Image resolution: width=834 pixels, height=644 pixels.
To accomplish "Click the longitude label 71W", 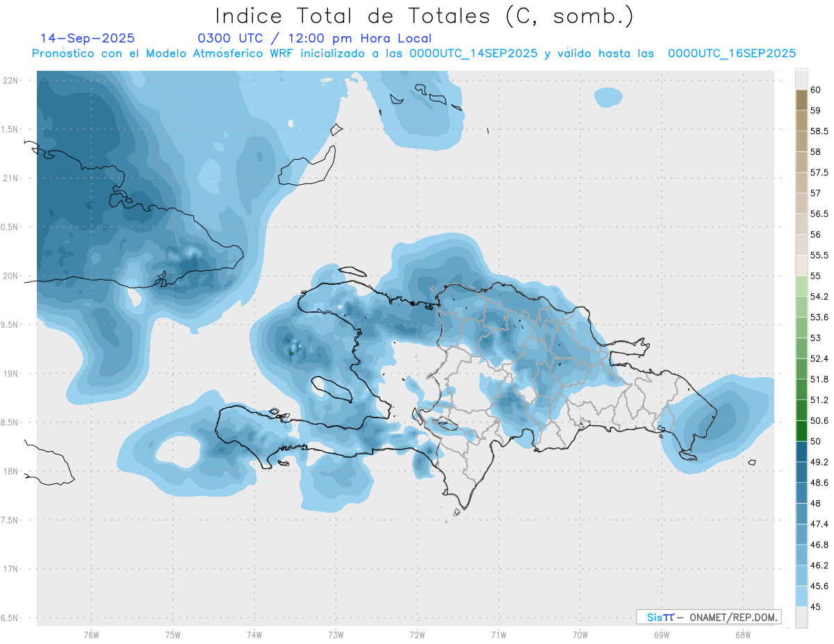I will 498,634.
